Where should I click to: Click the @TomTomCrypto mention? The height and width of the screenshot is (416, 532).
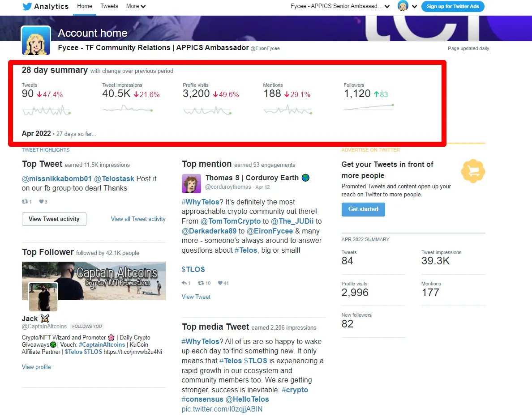230,221
